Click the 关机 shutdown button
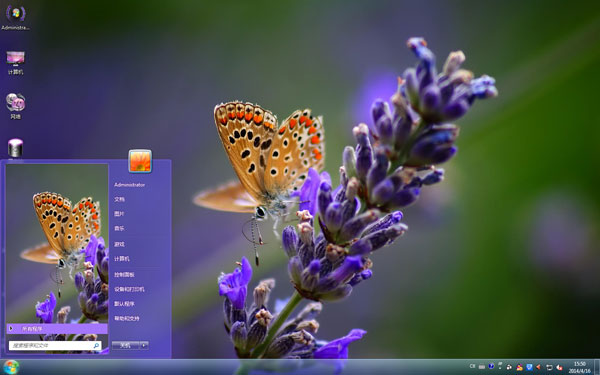600x375 pixels. 126,346
